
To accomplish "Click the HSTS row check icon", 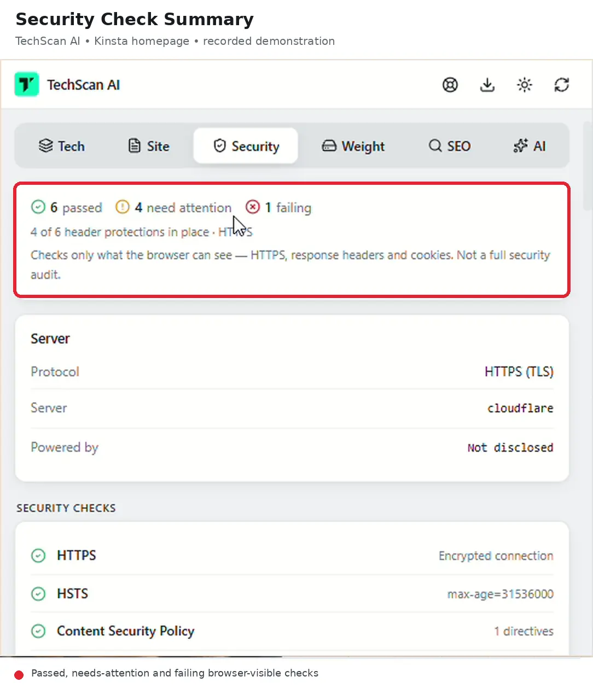I will (38, 594).
